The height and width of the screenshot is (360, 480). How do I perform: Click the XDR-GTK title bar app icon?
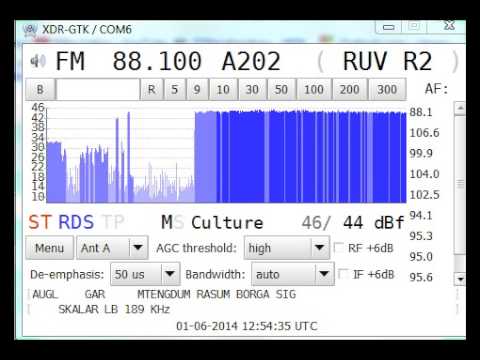coord(30,29)
